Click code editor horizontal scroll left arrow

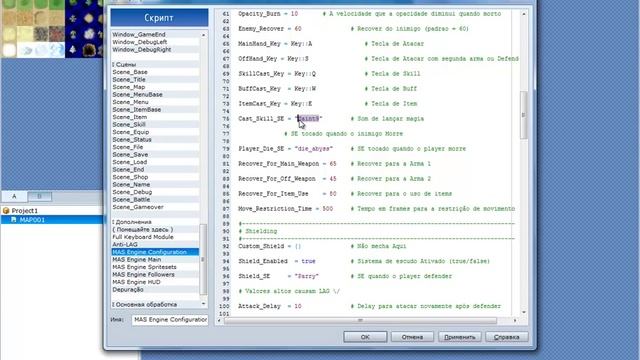coord(220,320)
